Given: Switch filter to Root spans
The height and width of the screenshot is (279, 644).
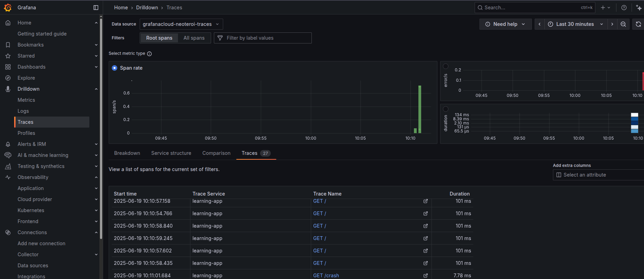Looking at the screenshot, I should 159,38.
